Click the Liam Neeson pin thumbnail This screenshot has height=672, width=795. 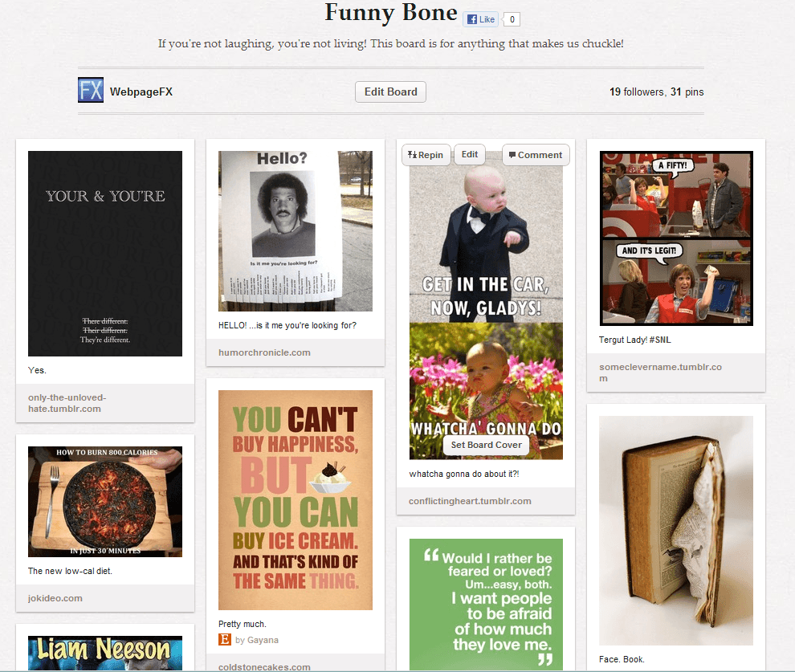point(105,654)
